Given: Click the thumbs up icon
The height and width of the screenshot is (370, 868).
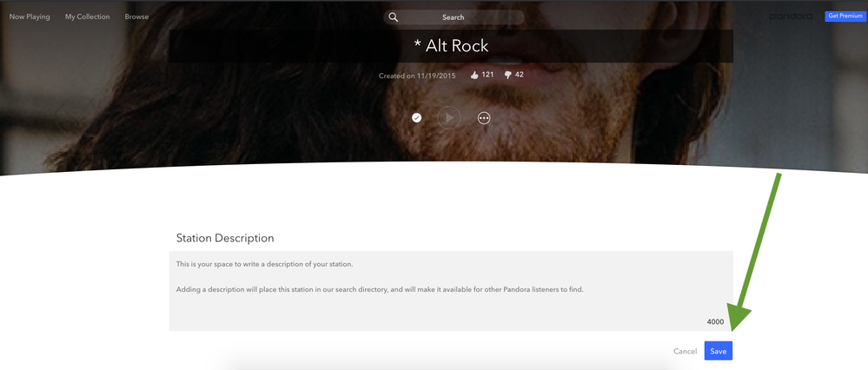Looking at the screenshot, I should 474,76.
